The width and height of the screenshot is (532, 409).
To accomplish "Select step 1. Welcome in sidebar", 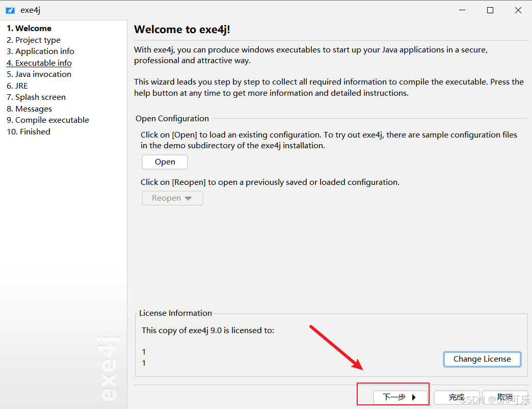I will point(29,29).
